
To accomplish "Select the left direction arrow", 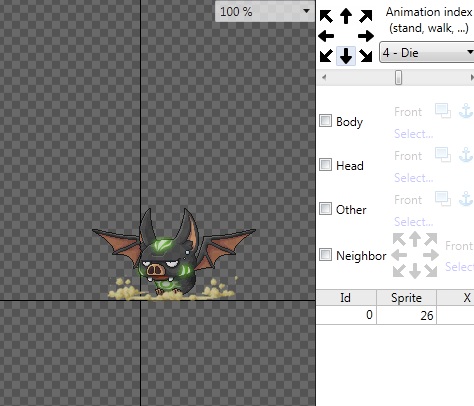I will click(x=326, y=36).
